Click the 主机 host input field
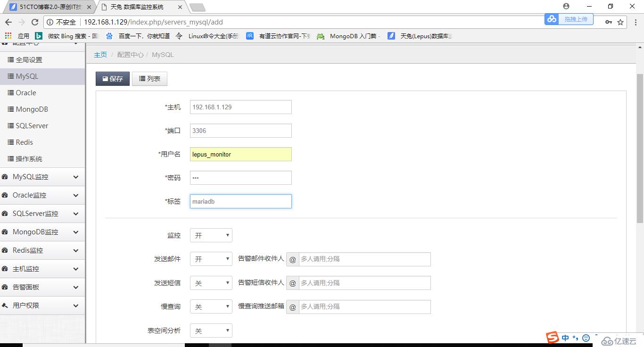Image resolution: width=644 pixels, height=347 pixels. click(x=241, y=107)
